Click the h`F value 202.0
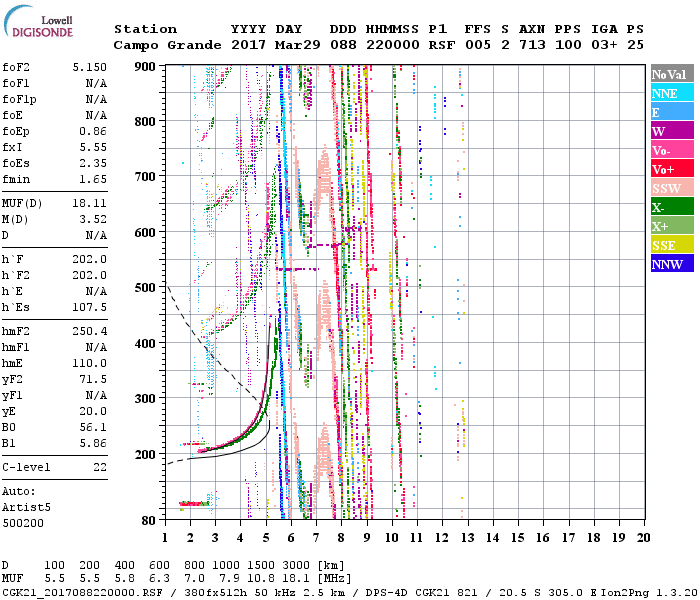The height and width of the screenshot is (600, 700). 90,259
